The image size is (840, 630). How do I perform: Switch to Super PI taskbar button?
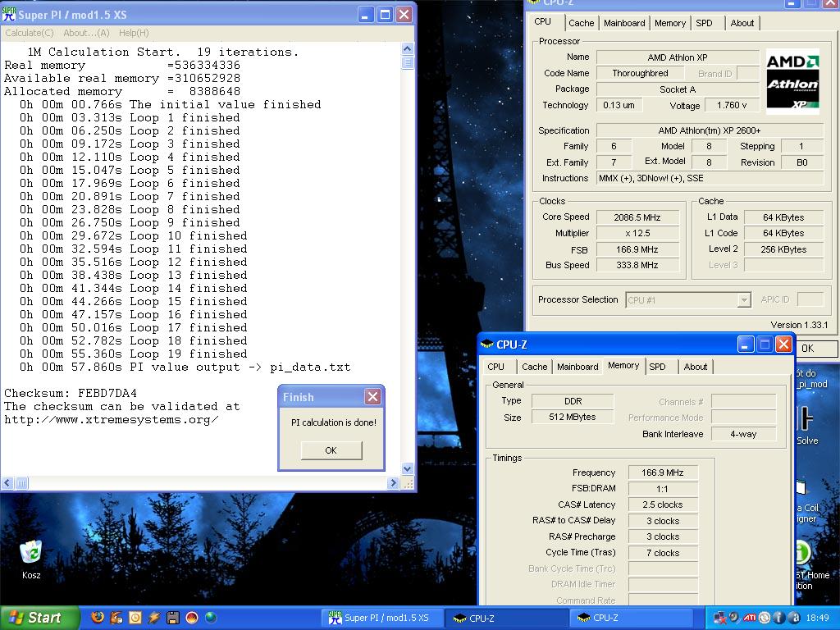[381, 618]
